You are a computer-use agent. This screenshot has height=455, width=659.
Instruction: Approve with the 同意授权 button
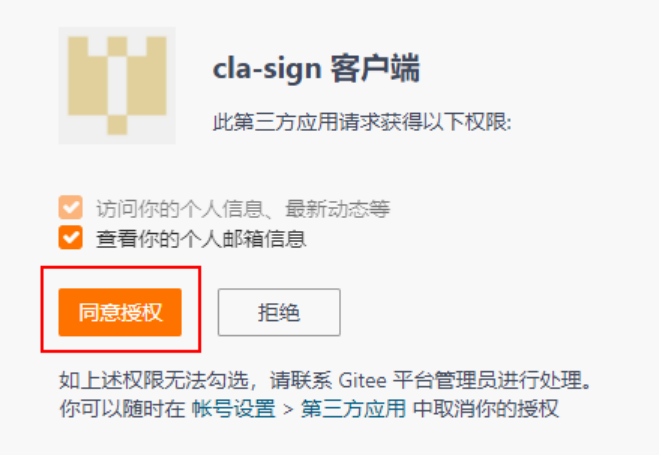point(120,312)
